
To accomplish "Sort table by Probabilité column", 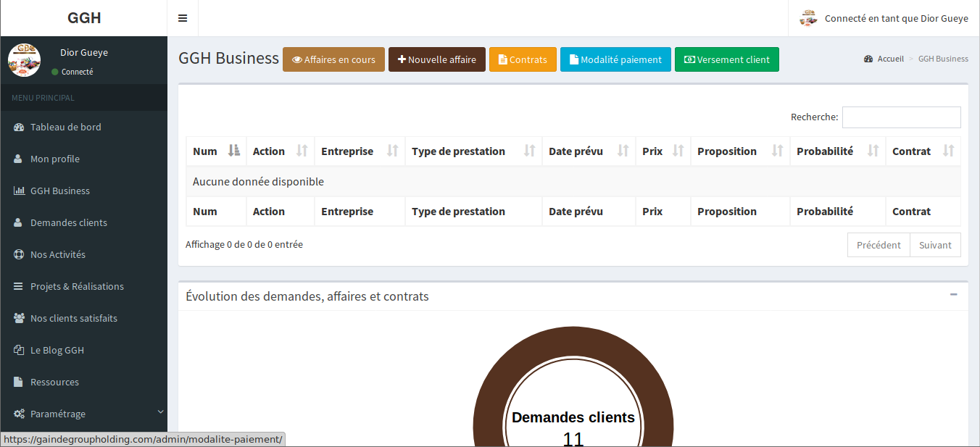I will pyautogui.click(x=838, y=151).
